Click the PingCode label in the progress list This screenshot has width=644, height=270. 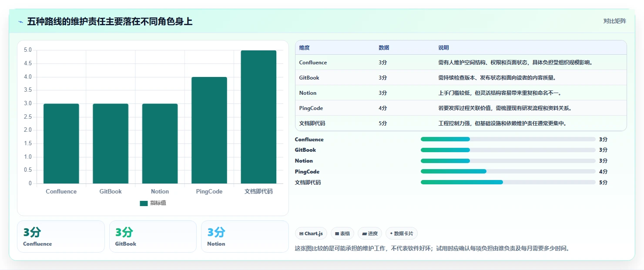coord(307,172)
